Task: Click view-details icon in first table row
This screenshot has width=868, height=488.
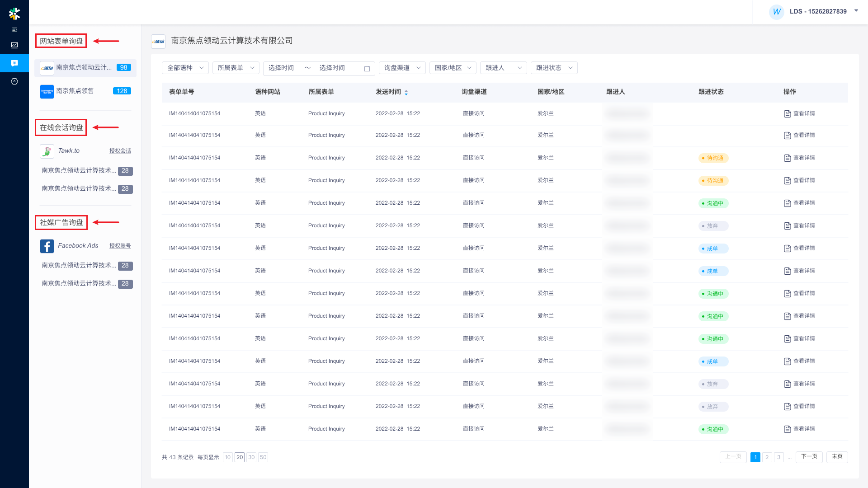Action: 787,114
